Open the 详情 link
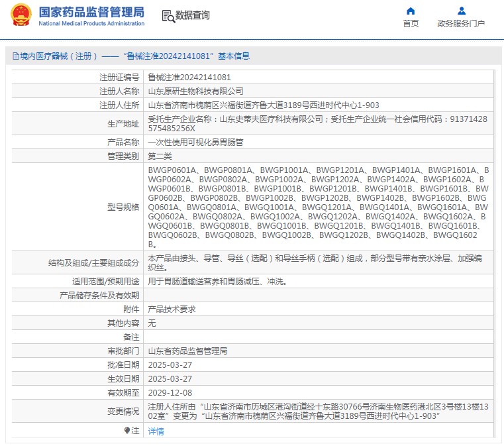 click(x=156, y=431)
